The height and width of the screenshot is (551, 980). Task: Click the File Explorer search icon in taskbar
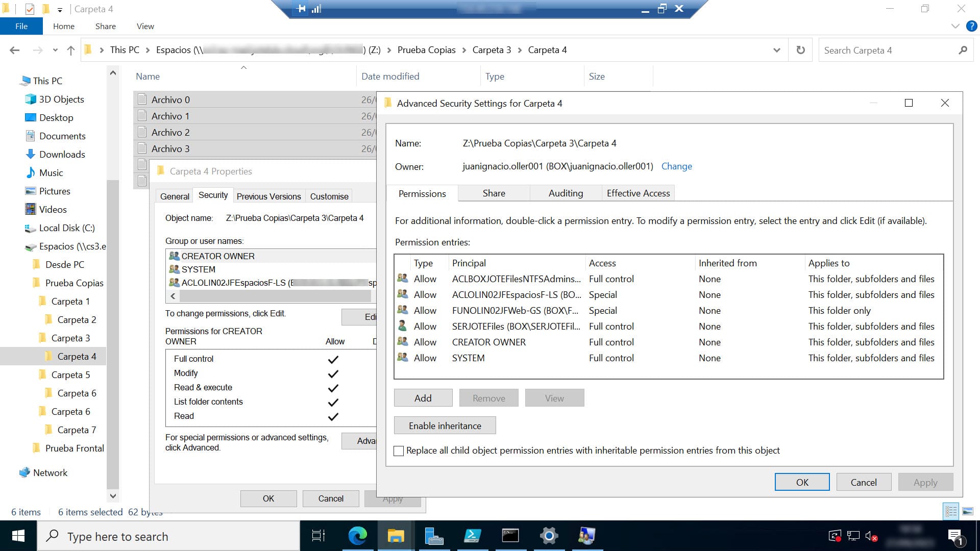click(396, 536)
